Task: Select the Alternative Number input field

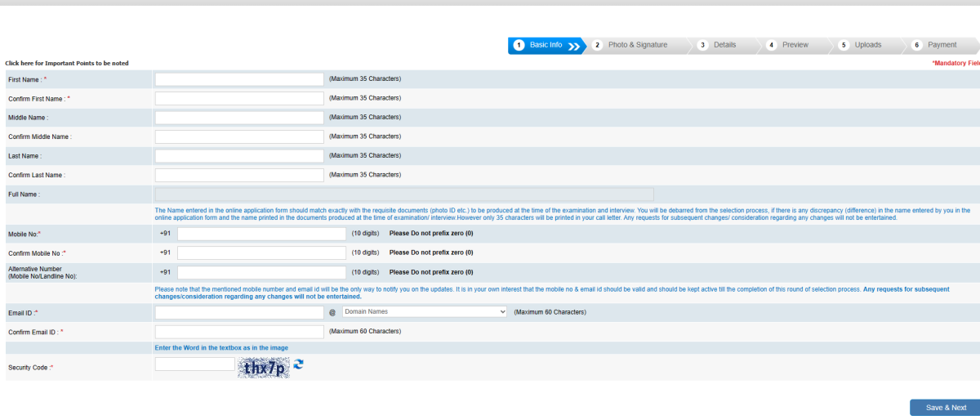Action: pyautogui.click(x=261, y=273)
